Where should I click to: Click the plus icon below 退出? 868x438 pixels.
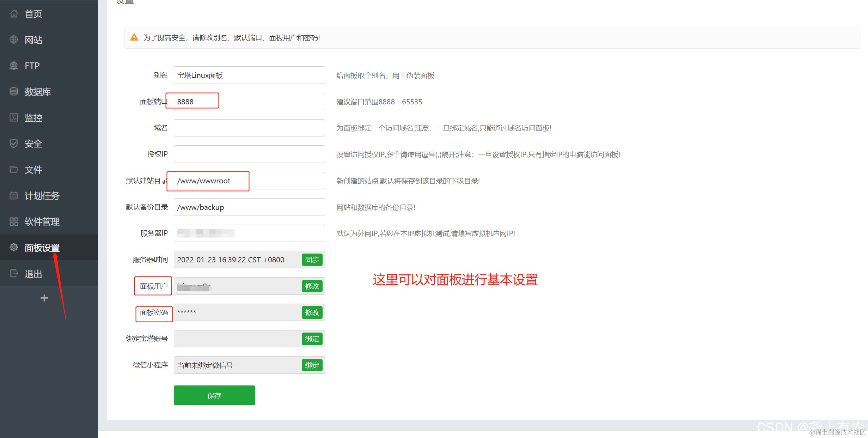click(x=44, y=298)
